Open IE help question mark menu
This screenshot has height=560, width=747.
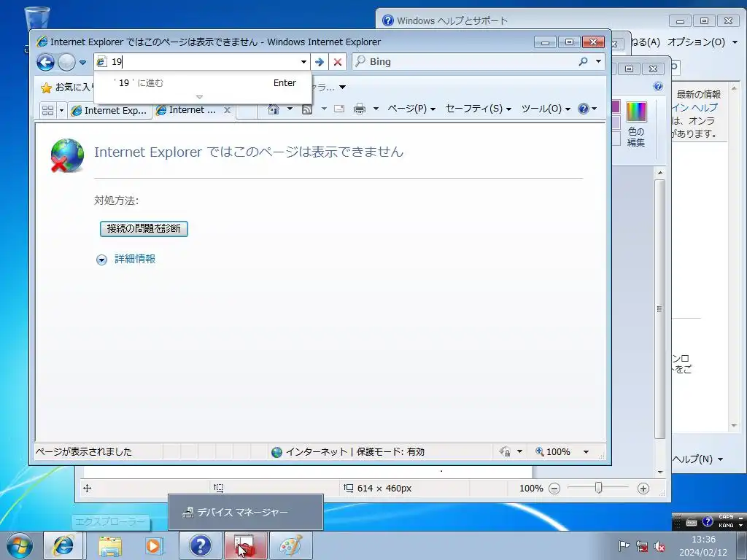587,109
